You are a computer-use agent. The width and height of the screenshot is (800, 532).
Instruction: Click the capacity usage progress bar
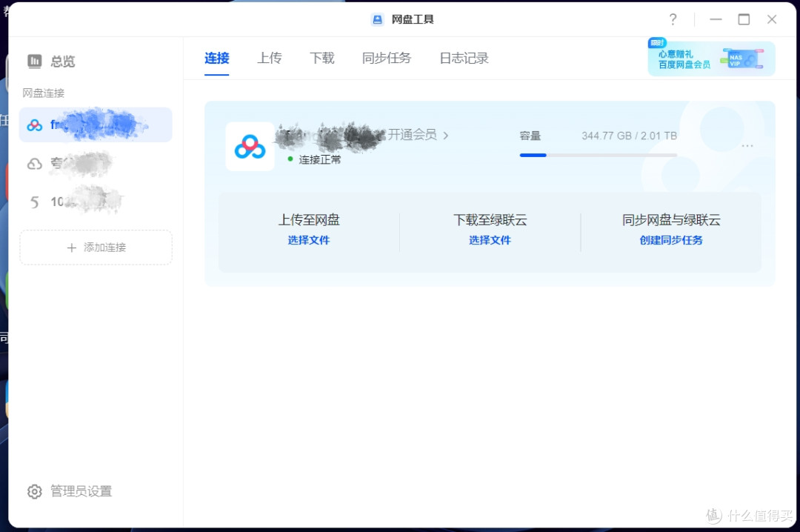(598, 155)
